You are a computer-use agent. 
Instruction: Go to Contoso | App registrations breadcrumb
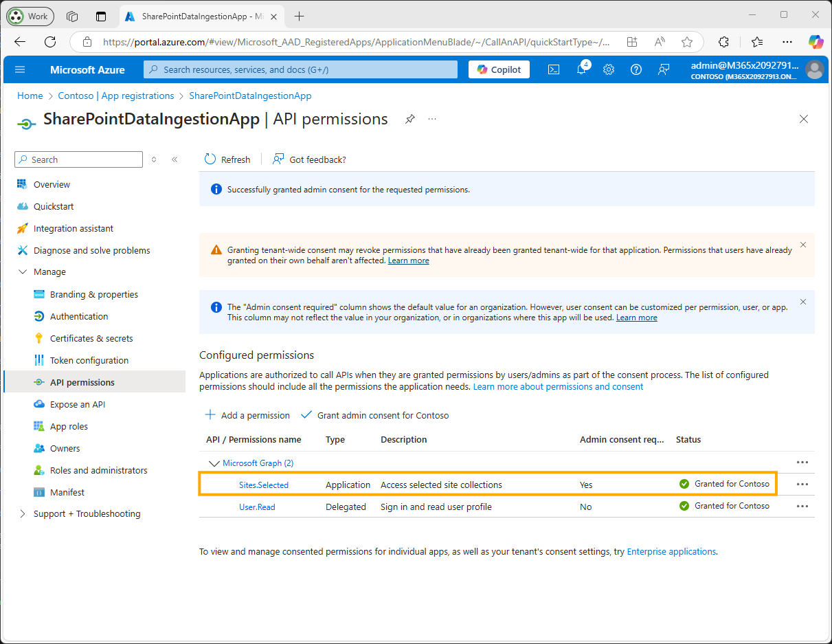coord(116,96)
